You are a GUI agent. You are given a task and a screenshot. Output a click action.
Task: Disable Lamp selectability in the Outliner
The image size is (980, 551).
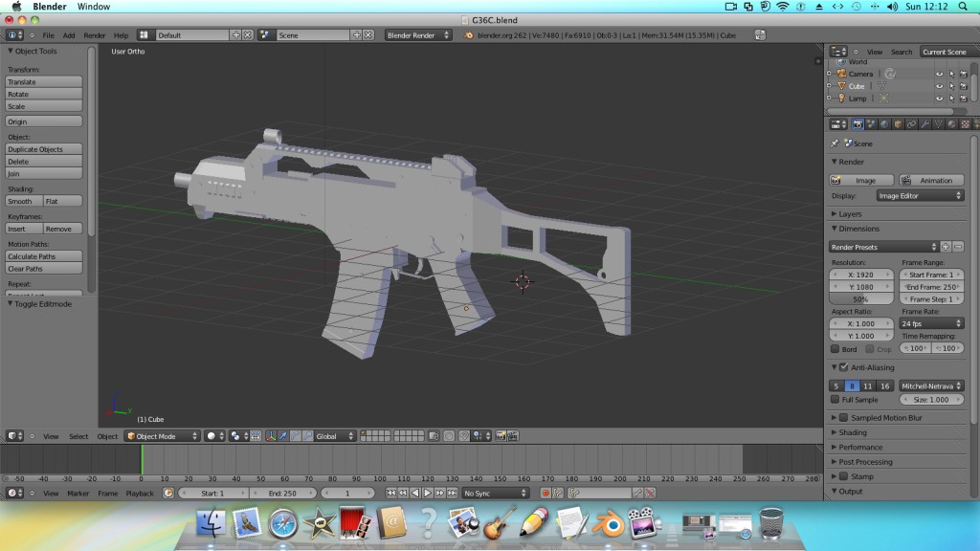(x=952, y=99)
